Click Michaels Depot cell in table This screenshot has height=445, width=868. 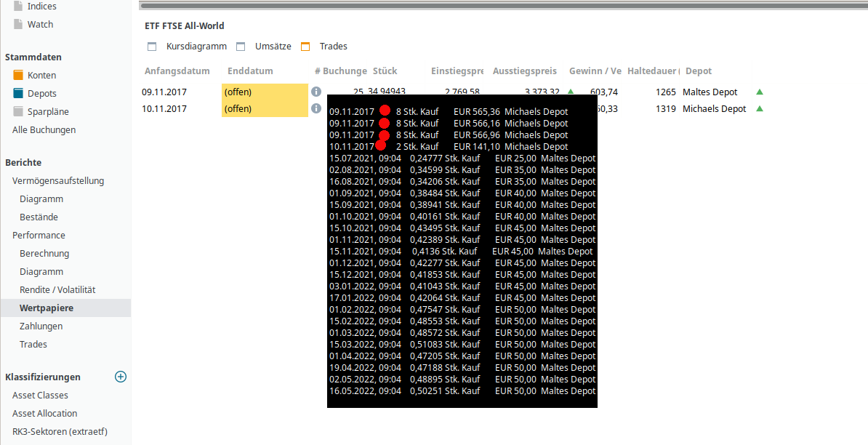coord(714,108)
